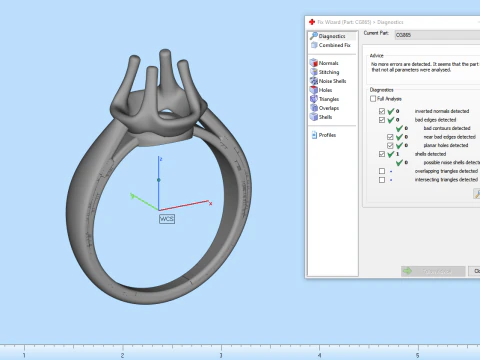Open the Holes fixing page
480x360 pixels.
321,90
